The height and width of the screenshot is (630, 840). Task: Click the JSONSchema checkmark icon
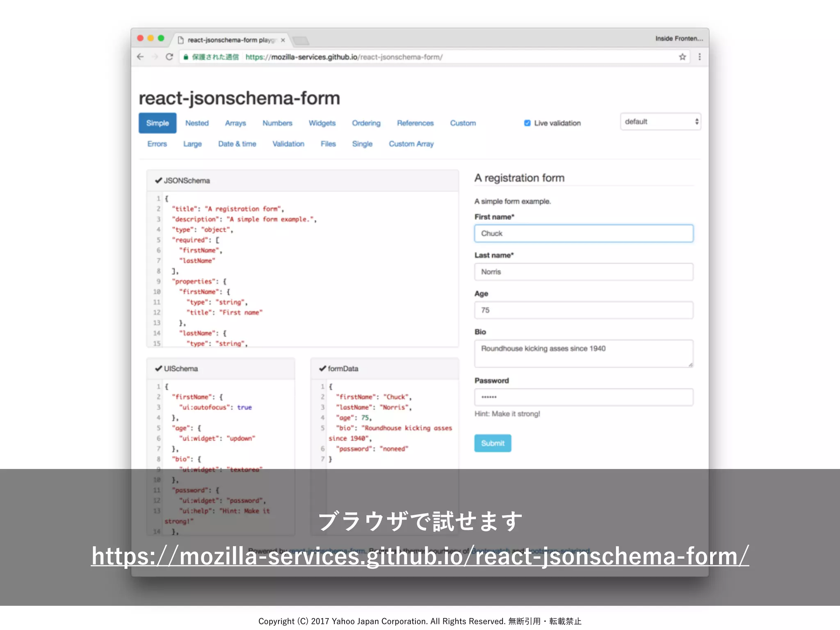coord(158,180)
